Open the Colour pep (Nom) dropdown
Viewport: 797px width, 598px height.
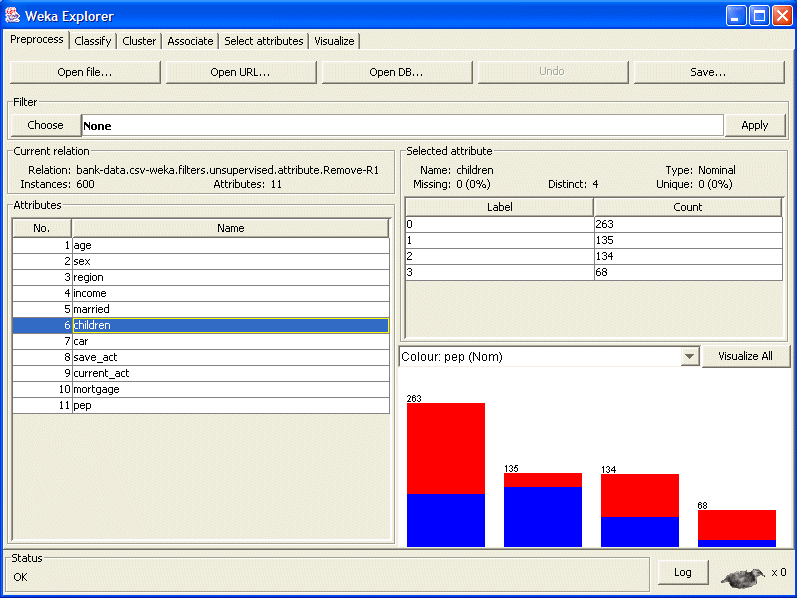pyautogui.click(x=549, y=357)
